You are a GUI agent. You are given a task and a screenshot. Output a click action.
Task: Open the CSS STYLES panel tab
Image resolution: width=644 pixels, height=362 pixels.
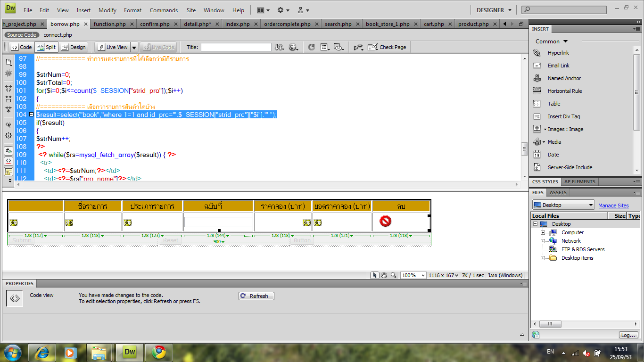coord(545,181)
